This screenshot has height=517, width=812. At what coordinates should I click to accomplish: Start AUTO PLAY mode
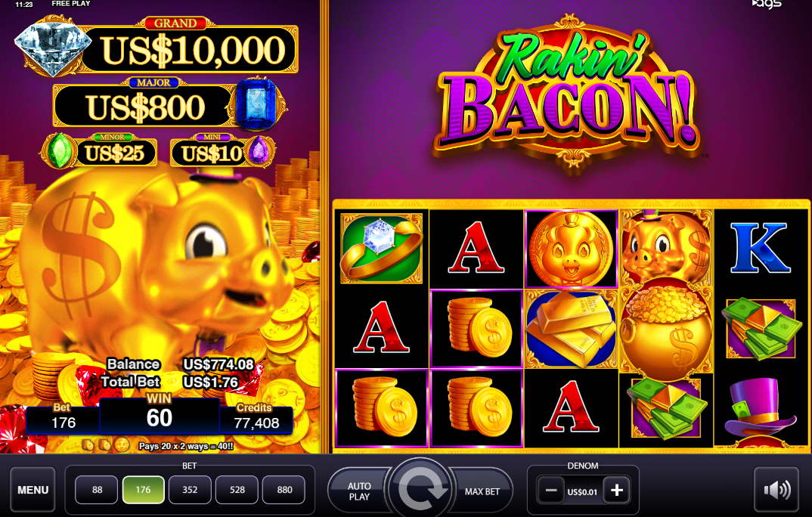click(358, 491)
